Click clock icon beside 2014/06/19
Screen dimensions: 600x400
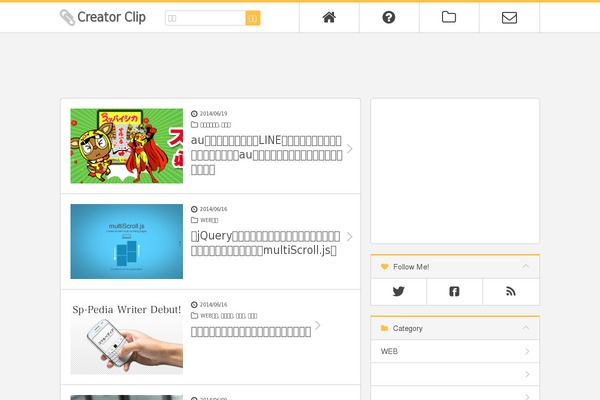pyautogui.click(x=194, y=114)
